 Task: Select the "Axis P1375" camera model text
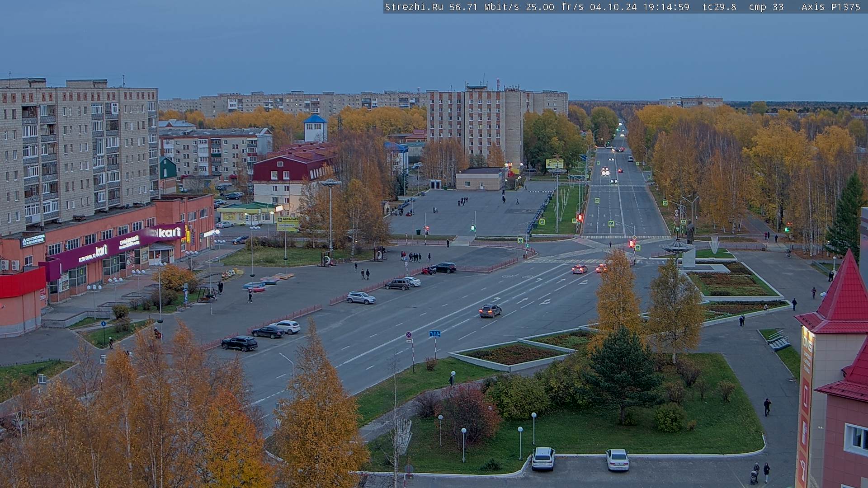pyautogui.click(x=831, y=7)
